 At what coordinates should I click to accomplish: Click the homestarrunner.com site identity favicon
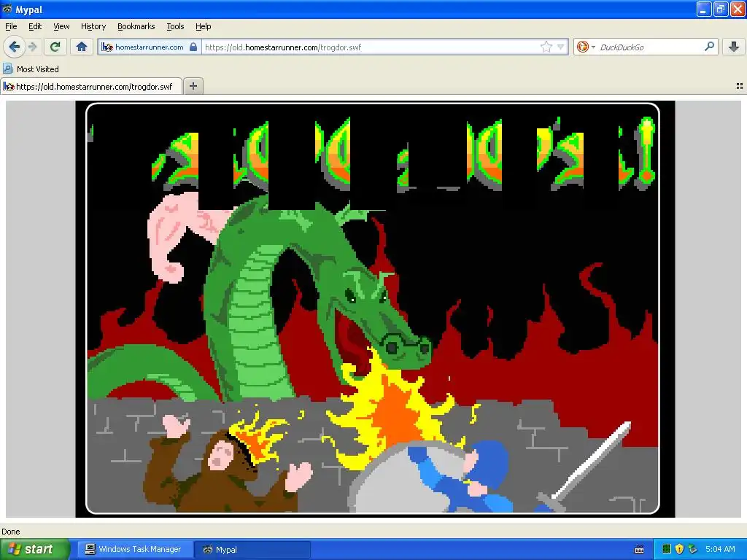[107, 47]
